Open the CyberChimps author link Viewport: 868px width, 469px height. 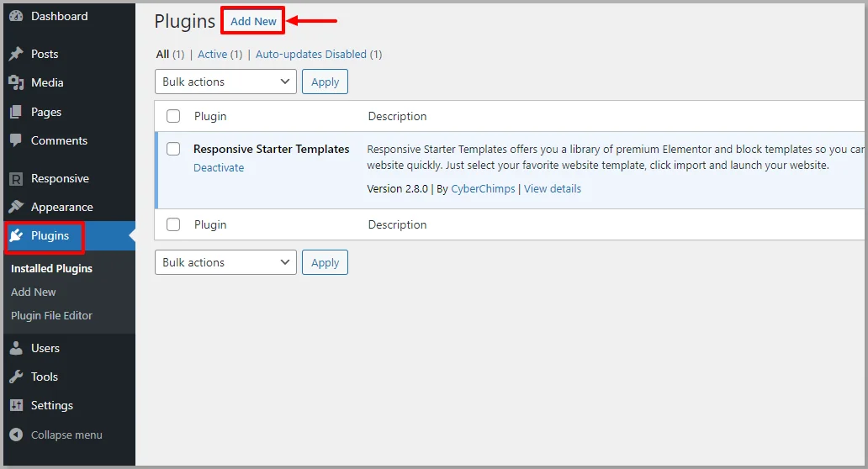pos(483,188)
